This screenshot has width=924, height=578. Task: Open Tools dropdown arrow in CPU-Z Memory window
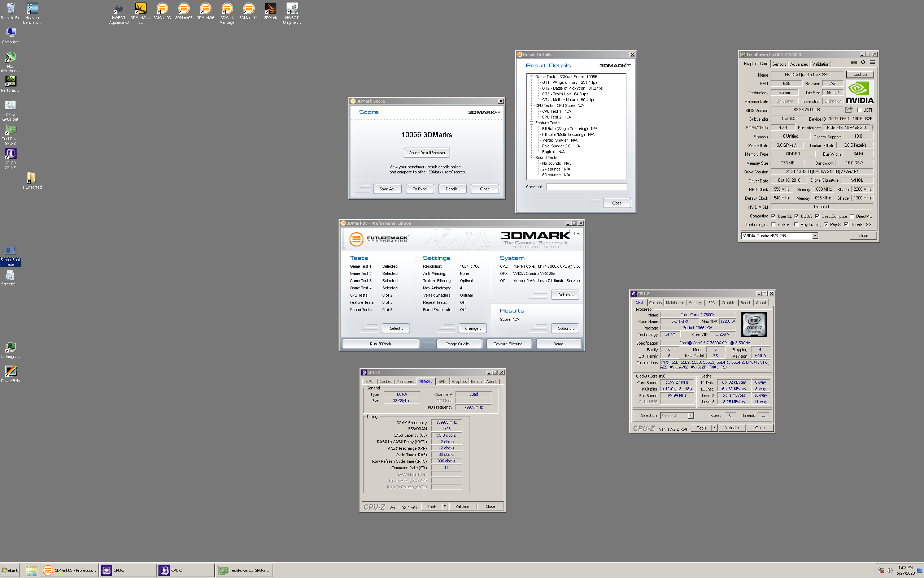445,506
